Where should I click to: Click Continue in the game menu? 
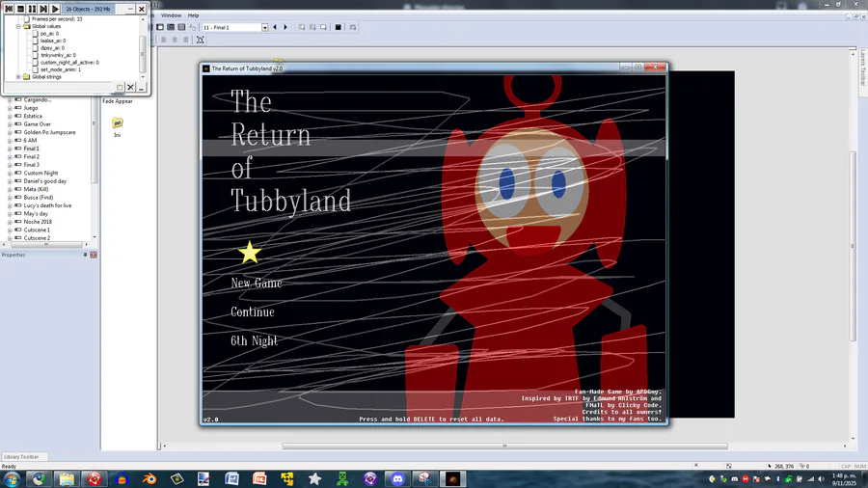click(x=253, y=312)
